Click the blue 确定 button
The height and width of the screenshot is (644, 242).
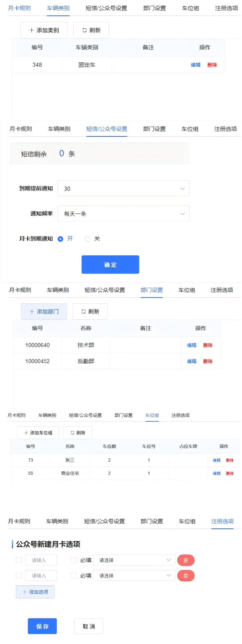(110, 265)
